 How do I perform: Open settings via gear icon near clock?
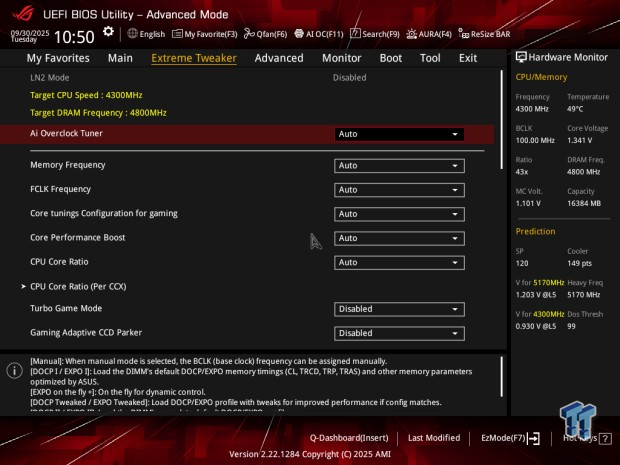point(108,32)
